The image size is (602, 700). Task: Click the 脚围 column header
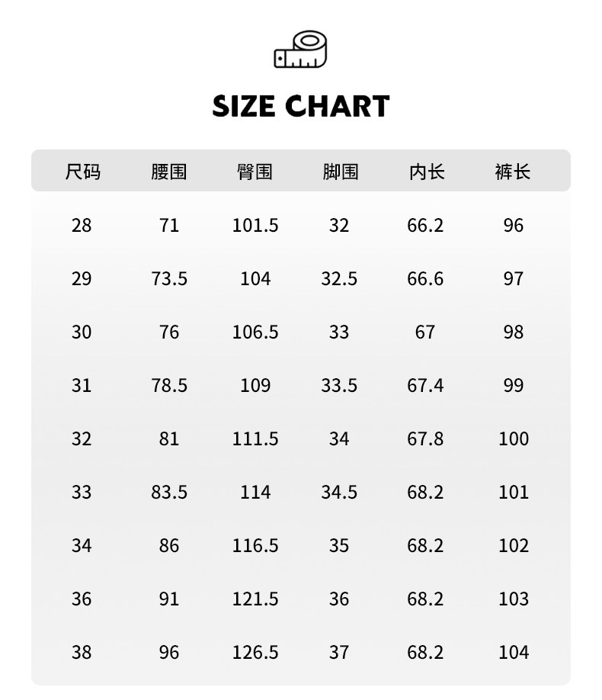(x=340, y=172)
